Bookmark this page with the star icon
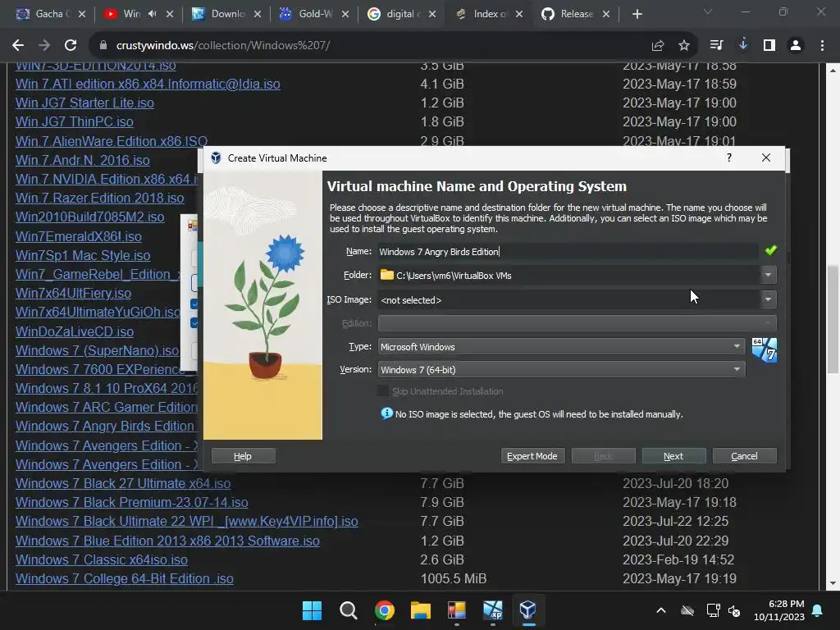This screenshot has width=840, height=630. 683,46
